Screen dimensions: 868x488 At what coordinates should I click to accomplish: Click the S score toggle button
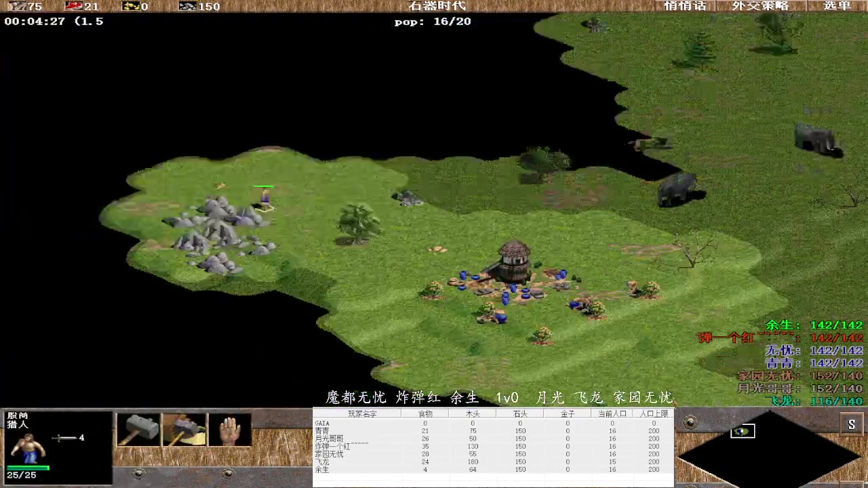852,425
